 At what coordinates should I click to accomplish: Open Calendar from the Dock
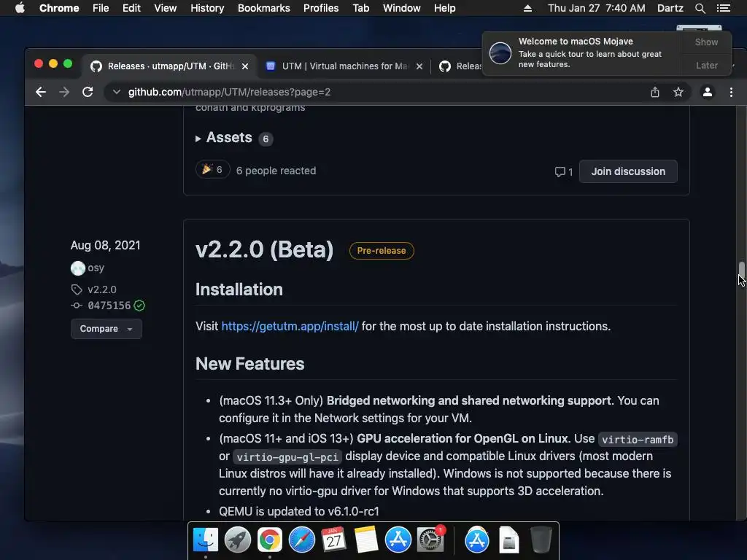click(333, 540)
